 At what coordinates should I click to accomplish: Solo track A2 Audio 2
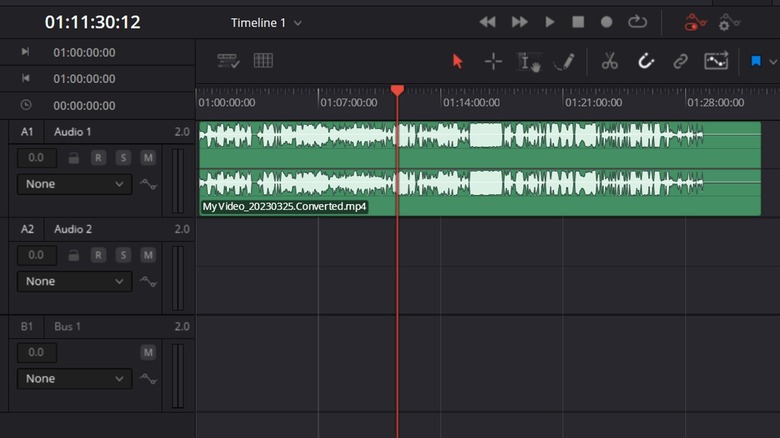point(123,255)
